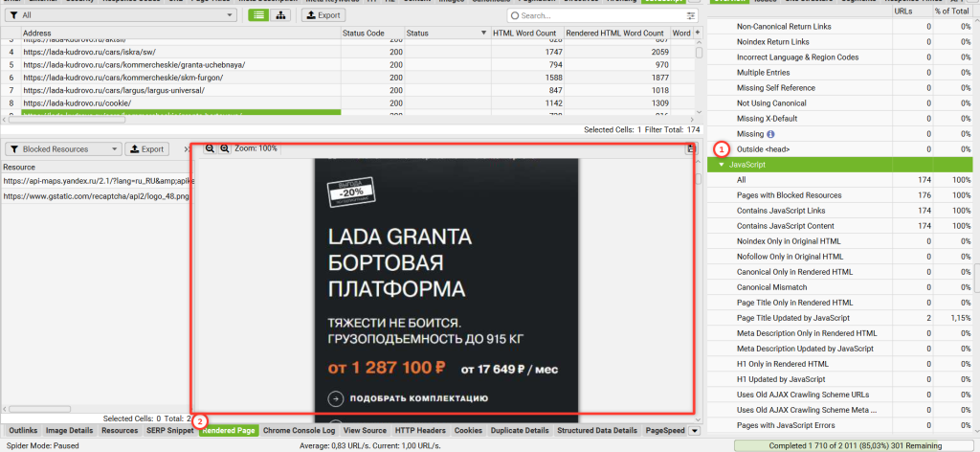Viewport: 980px width, 452px height.
Task: Click the crawl progress bar
Action: click(854, 445)
